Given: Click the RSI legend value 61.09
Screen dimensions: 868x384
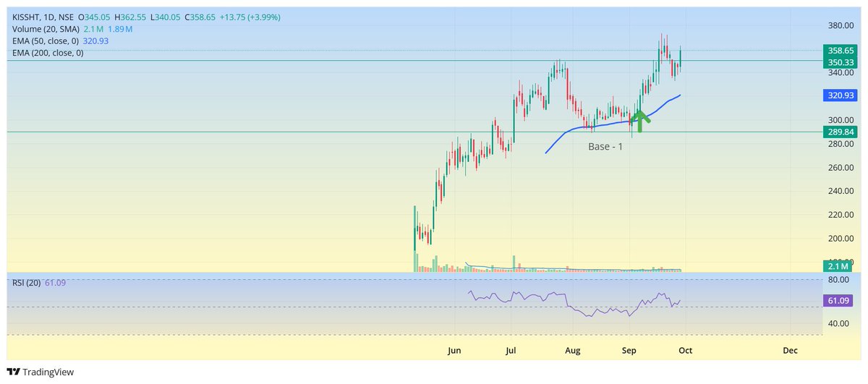Looking at the screenshot, I should pos(55,282).
